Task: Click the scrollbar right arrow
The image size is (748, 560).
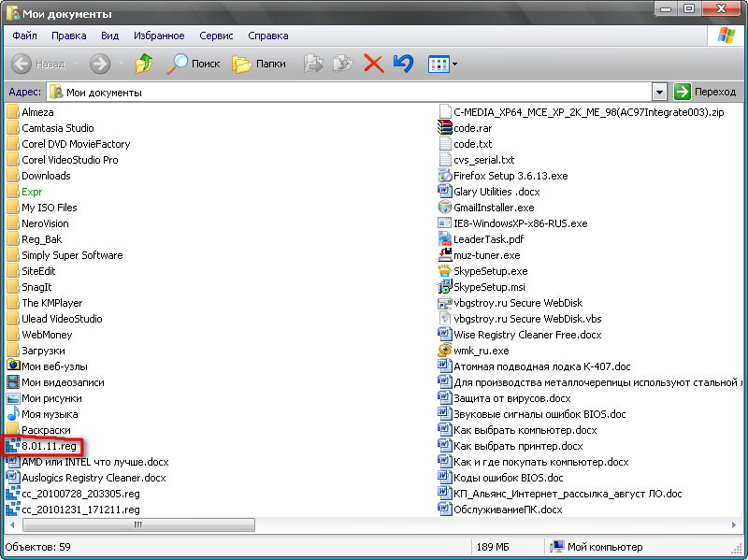Action: tap(734, 524)
